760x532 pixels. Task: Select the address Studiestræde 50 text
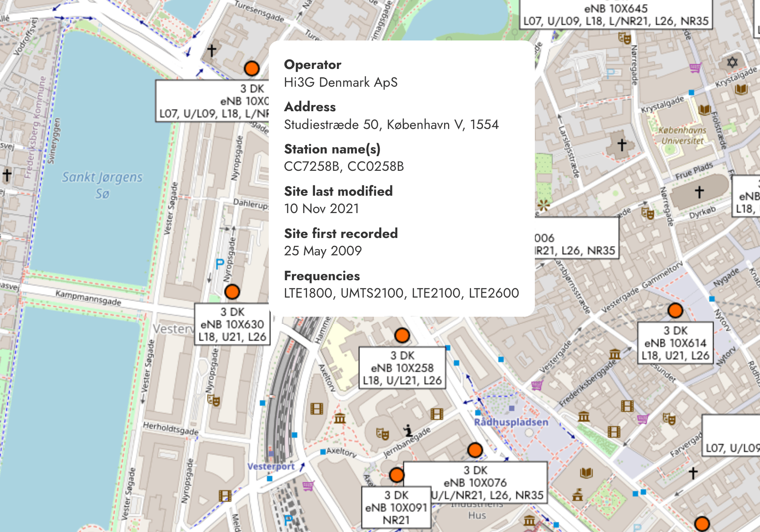click(x=392, y=125)
